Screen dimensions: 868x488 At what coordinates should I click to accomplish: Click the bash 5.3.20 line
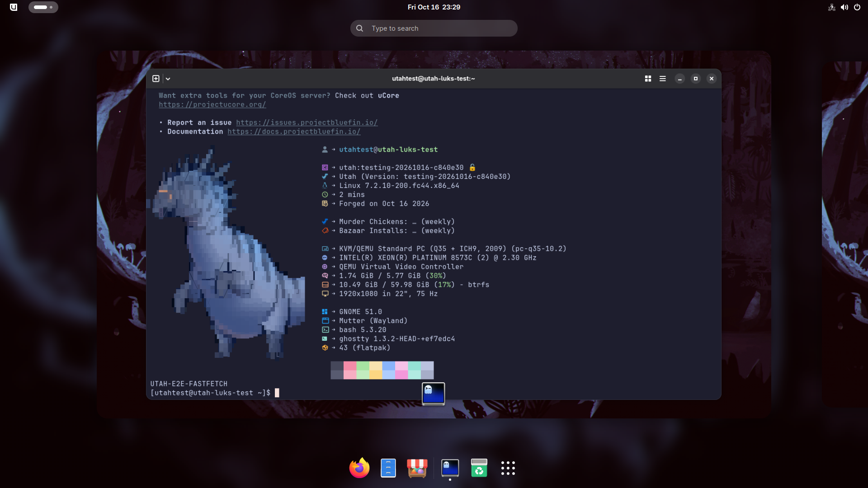(363, 330)
